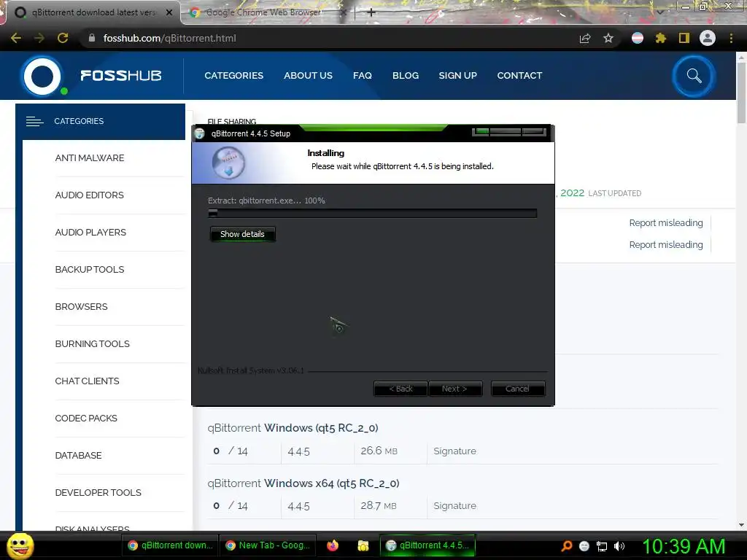747x560 pixels.
Task: Open the Chrome three-dot menu
Action: (731, 38)
